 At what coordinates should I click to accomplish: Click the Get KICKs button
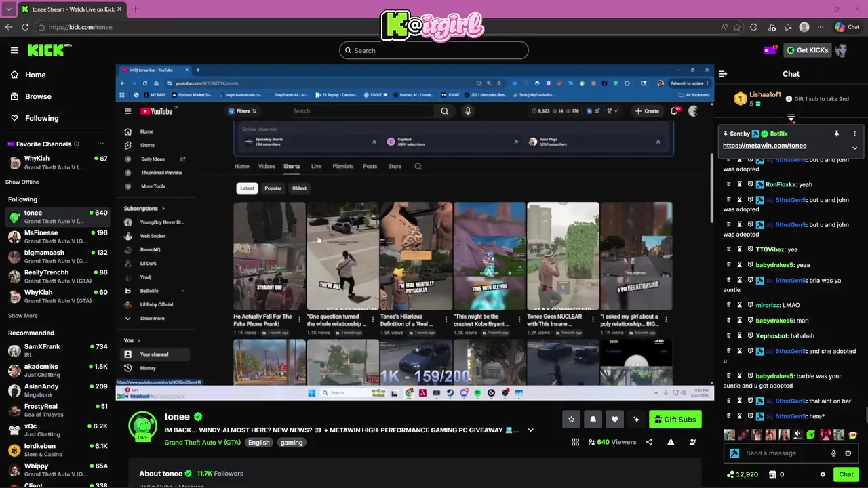(806, 50)
